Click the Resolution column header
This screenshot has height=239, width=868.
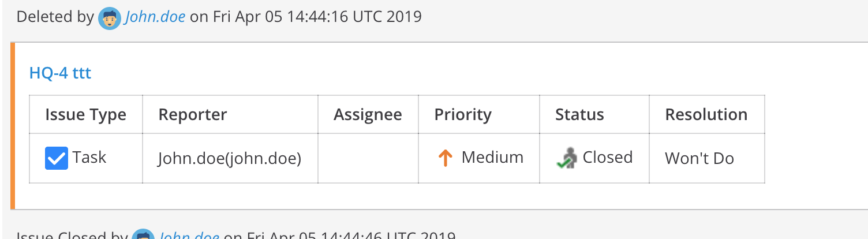706,115
